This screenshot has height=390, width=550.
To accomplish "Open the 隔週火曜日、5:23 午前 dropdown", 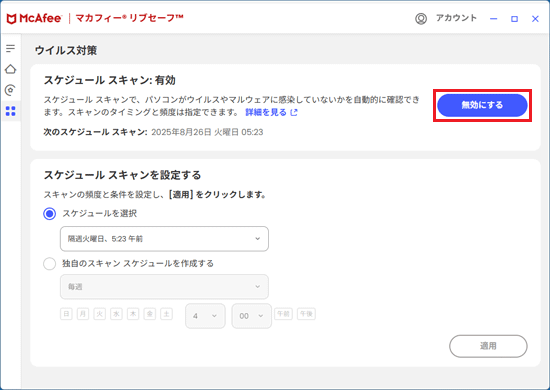I will [x=164, y=239].
